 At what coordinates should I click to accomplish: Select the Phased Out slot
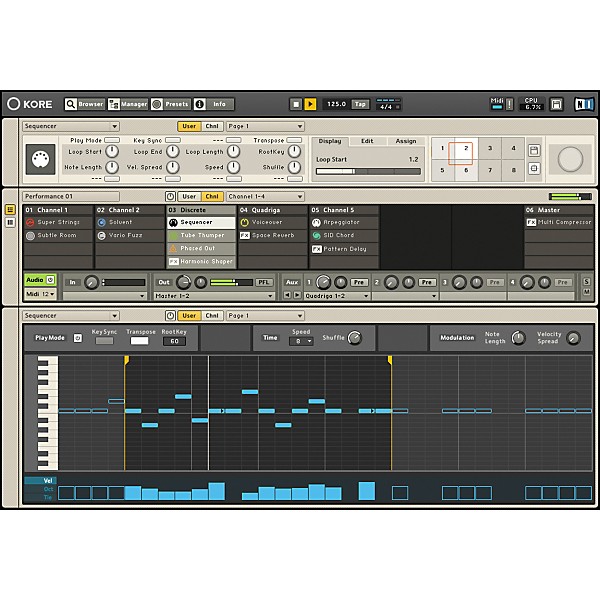pyautogui.click(x=201, y=248)
